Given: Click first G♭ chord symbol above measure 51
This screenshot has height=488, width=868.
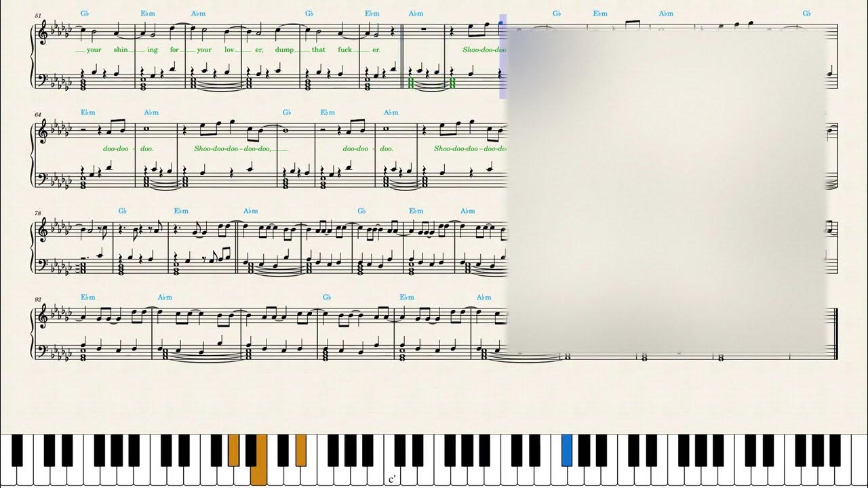Looking at the screenshot, I should click(x=85, y=14).
